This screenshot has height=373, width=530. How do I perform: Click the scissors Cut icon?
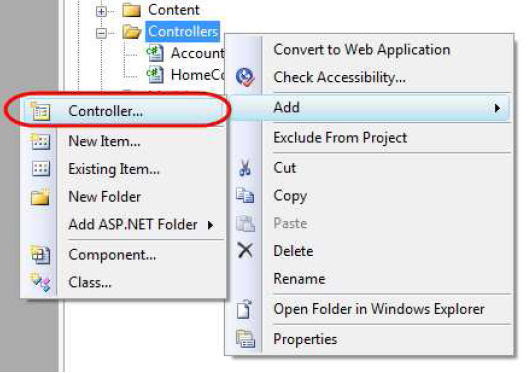coord(245,168)
